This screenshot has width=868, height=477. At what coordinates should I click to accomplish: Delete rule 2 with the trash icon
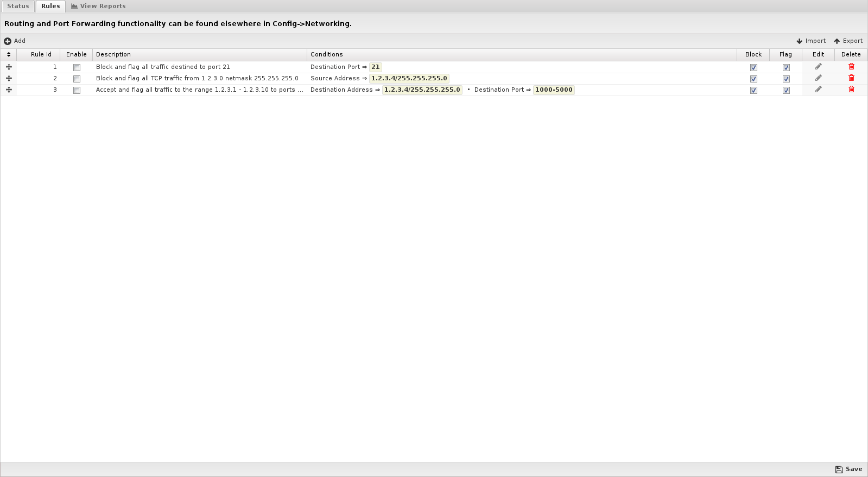tap(851, 78)
